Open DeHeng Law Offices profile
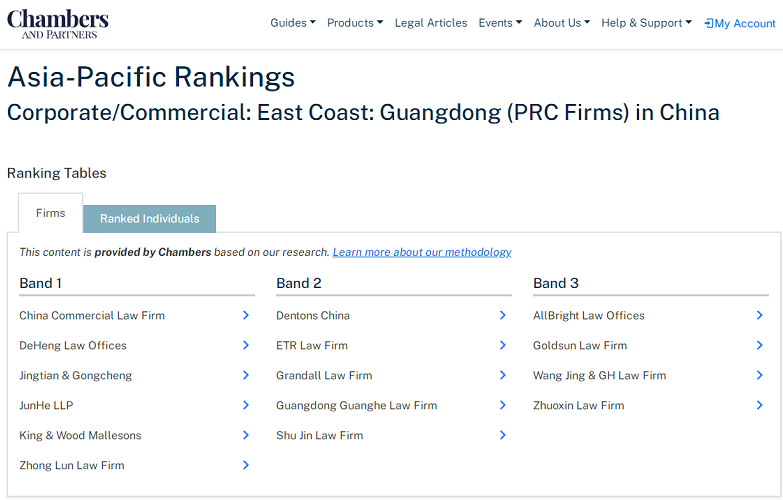 [x=73, y=346]
